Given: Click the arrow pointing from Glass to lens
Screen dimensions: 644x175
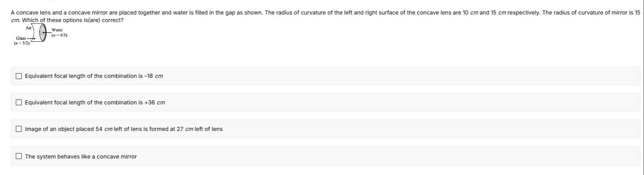Looking at the screenshot, I should [31, 39].
